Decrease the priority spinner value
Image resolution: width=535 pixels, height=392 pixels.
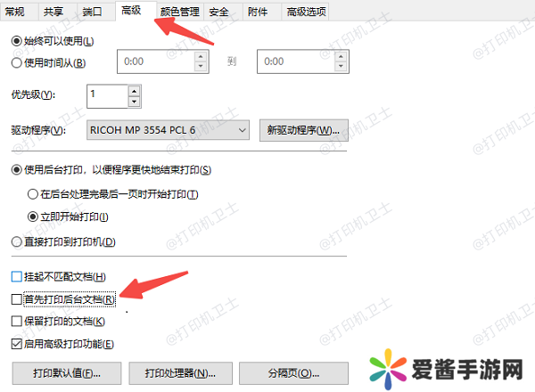click(x=134, y=102)
